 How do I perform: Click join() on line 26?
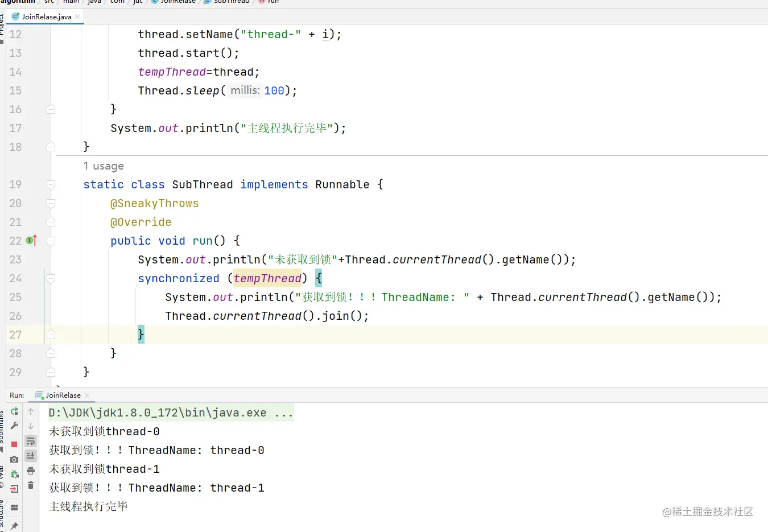pyautogui.click(x=342, y=316)
